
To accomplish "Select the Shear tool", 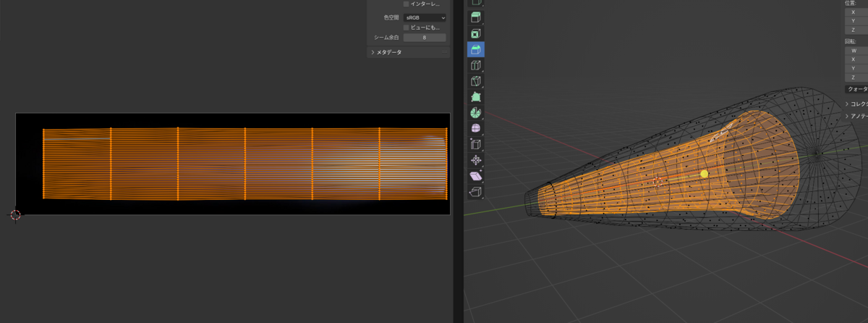I will (x=476, y=177).
